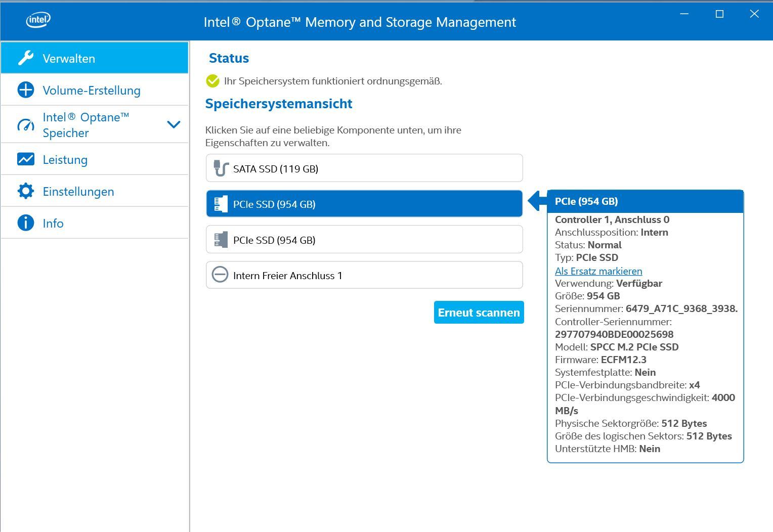
Task: Expand the Intel Optane Speicher chevron
Action: (174, 124)
